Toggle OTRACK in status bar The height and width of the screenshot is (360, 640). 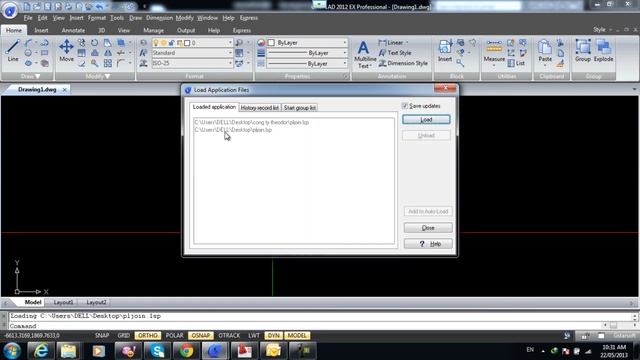(229, 336)
